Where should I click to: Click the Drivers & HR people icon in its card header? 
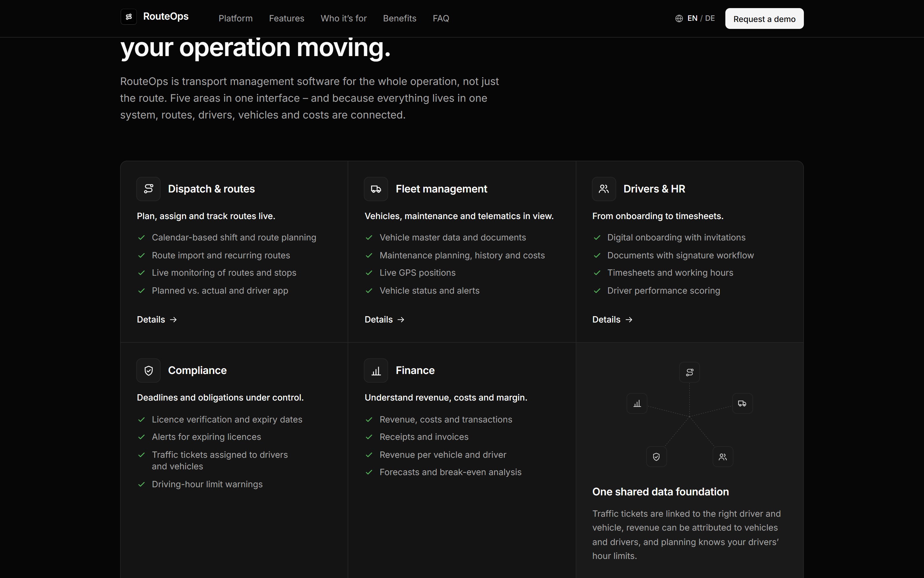pos(604,189)
